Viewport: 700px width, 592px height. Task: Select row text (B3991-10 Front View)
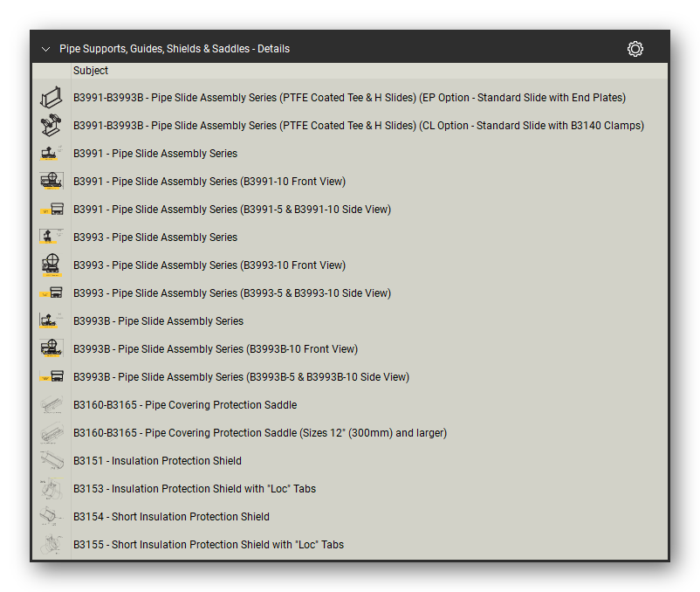pos(209,182)
